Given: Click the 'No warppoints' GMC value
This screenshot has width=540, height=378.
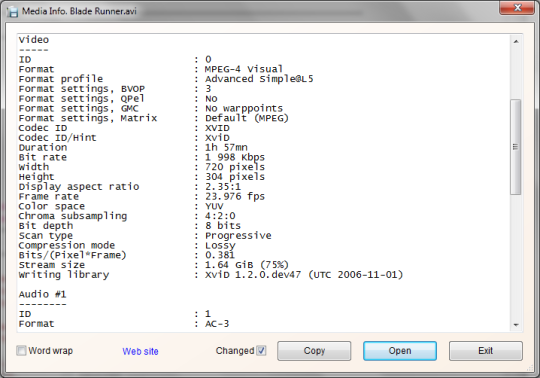Looking at the screenshot, I should (x=244, y=108).
